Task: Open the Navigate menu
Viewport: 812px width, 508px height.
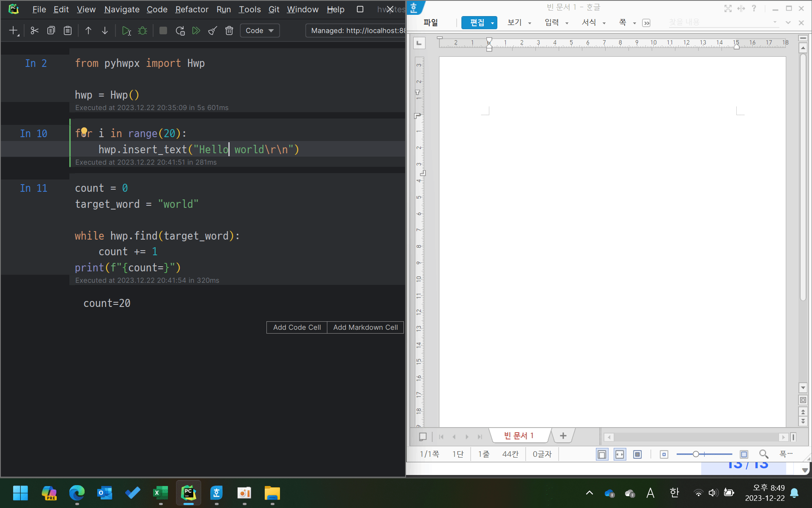Action: (122, 9)
